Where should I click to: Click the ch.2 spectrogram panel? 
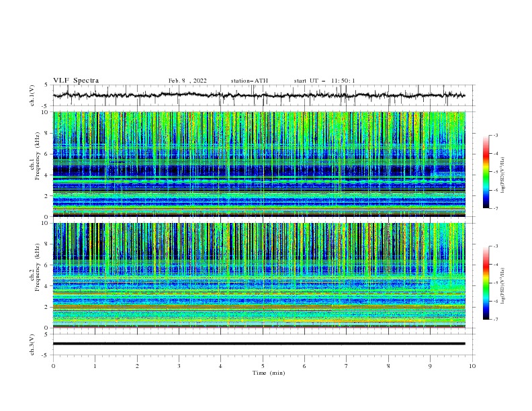tap(259, 275)
